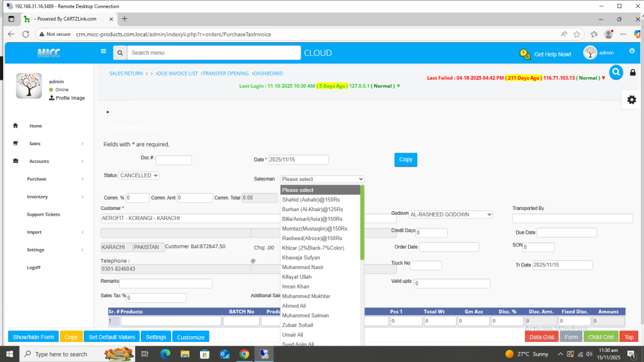Refresh the browser page
The width and height of the screenshot is (644, 362).
click(26, 34)
